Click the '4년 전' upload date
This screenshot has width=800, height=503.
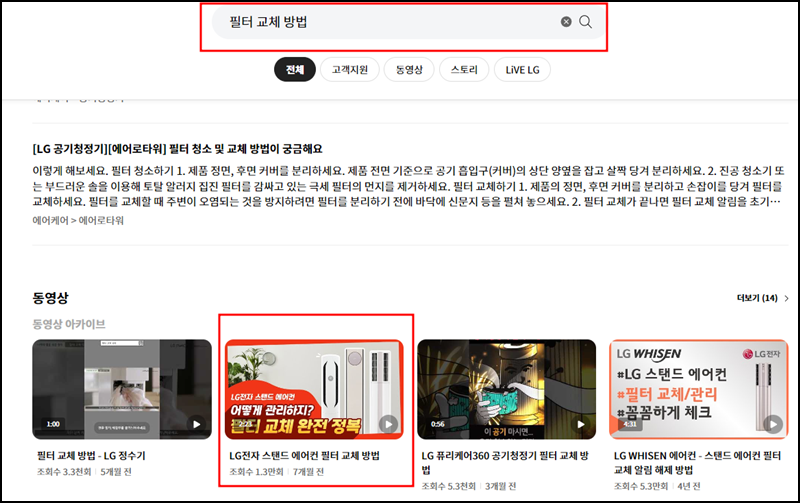pos(689,486)
